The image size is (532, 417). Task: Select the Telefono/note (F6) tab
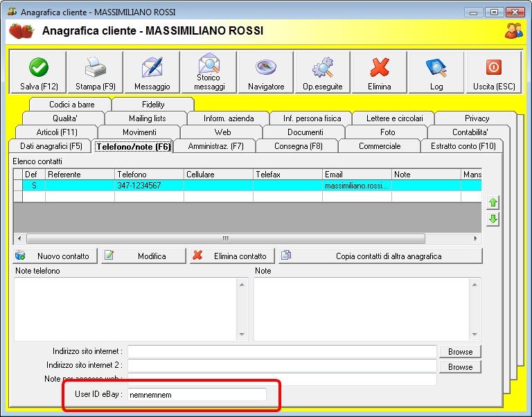pos(133,147)
